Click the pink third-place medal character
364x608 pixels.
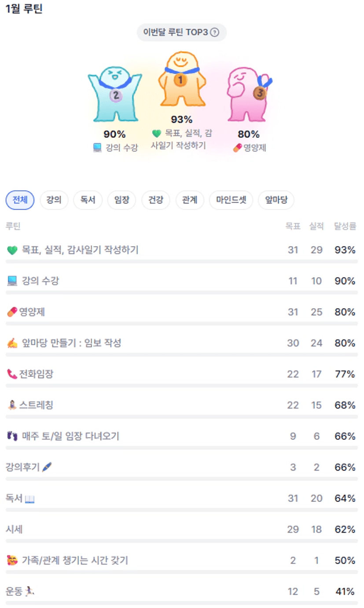pos(249,94)
